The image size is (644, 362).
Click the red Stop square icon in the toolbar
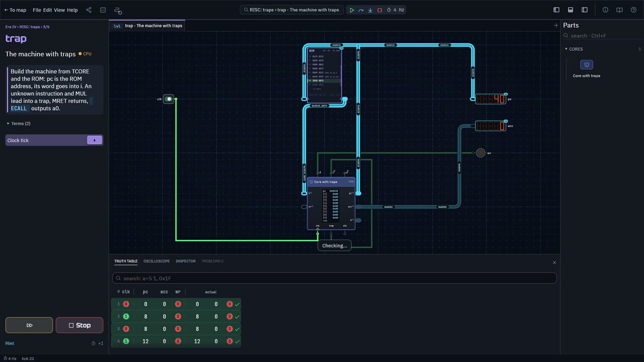(379, 10)
